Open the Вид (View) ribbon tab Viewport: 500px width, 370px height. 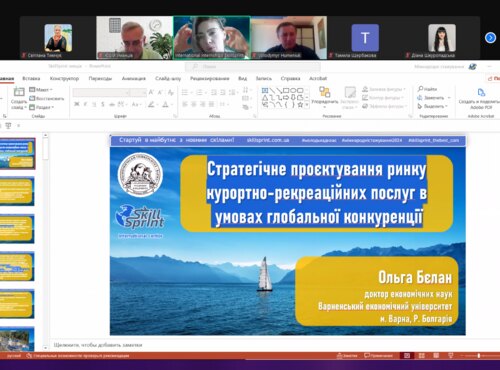243,78
